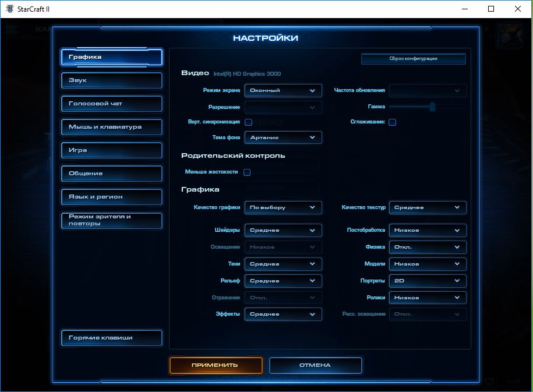Click the Сброс конфигурации button
The height and width of the screenshot is (392, 533).
tap(414, 58)
